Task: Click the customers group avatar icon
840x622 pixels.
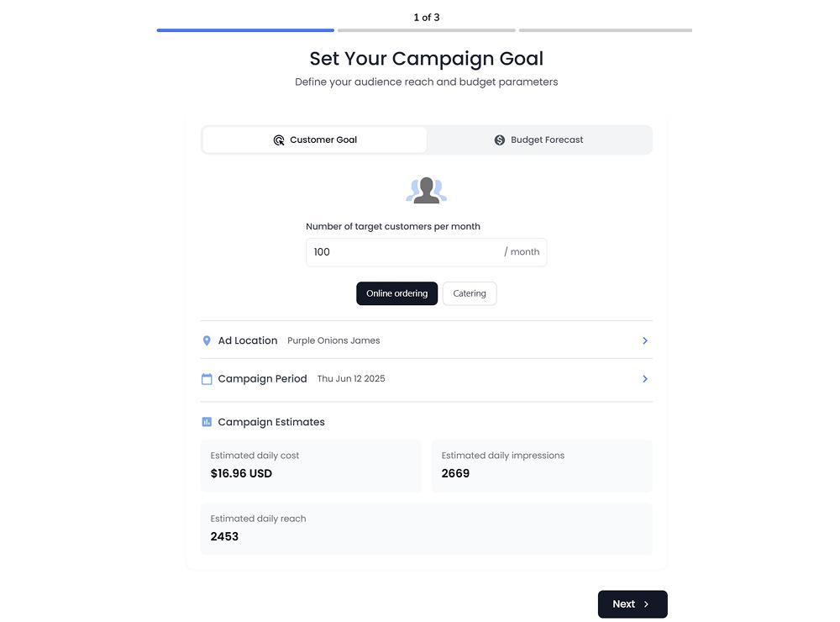Action: click(427, 191)
